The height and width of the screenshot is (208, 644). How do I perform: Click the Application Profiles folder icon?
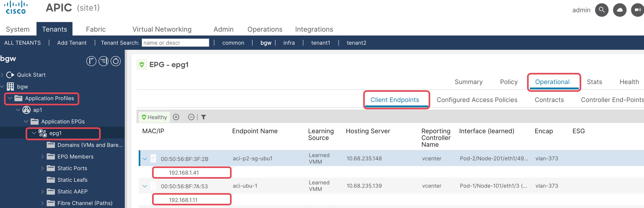(x=18, y=98)
